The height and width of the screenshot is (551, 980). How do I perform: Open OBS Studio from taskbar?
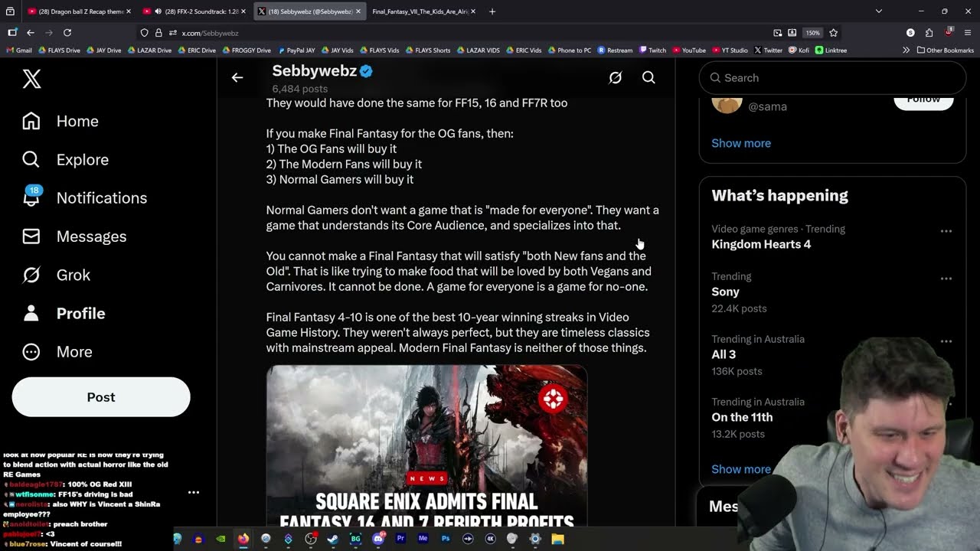[x=310, y=539]
